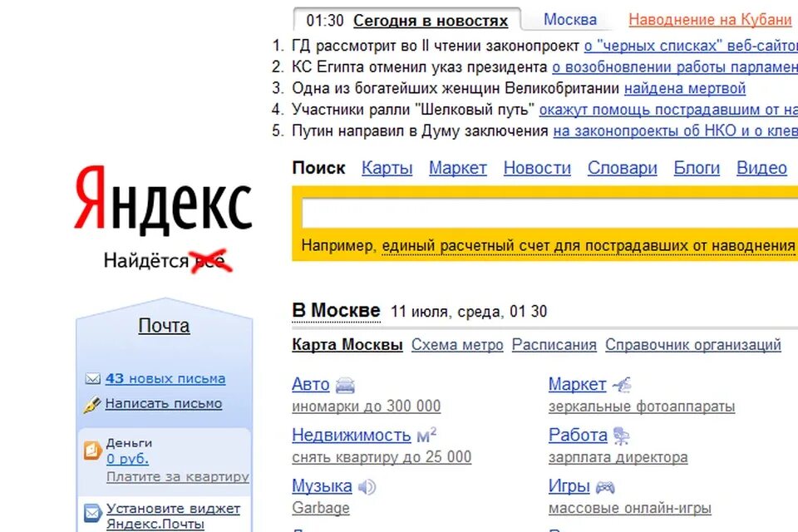The width and height of the screenshot is (798, 532).
Task: Click the Яндекс.Почта widget icon
Action: tap(92, 513)
